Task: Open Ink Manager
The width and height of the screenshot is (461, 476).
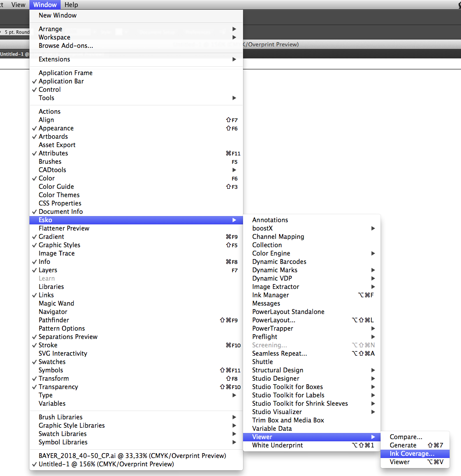Action: tap(312, 295)
